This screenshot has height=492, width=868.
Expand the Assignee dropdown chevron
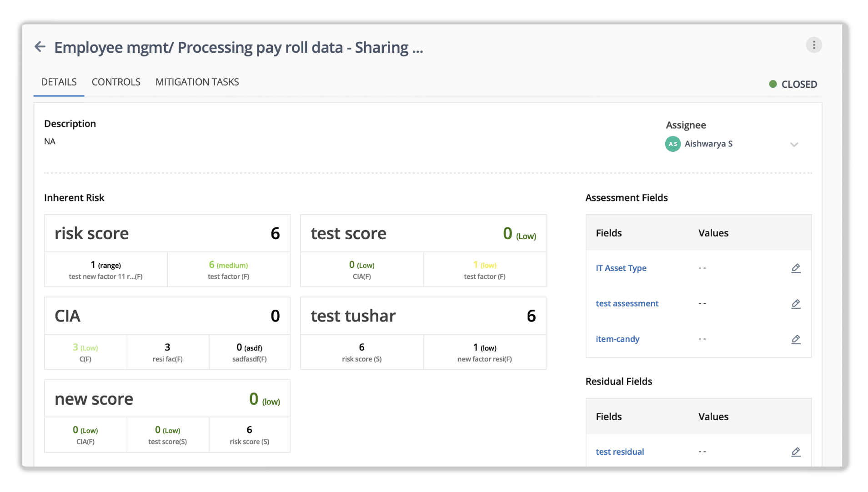(794, 145)
